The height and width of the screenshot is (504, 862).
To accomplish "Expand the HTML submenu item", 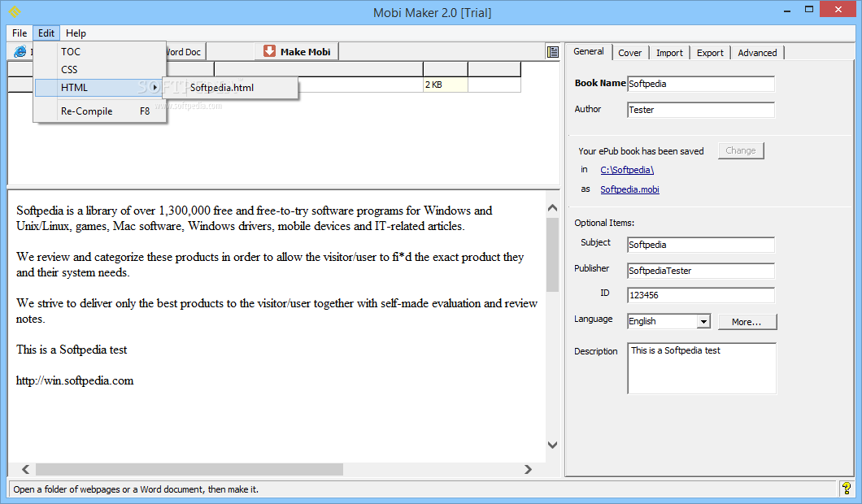I will click(x=101, y=88).
